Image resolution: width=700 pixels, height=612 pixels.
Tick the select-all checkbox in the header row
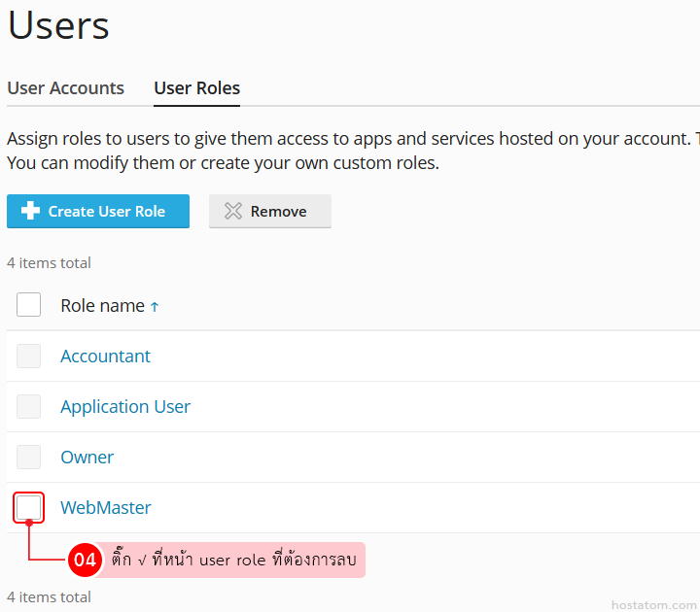click(x=29, y=305)
